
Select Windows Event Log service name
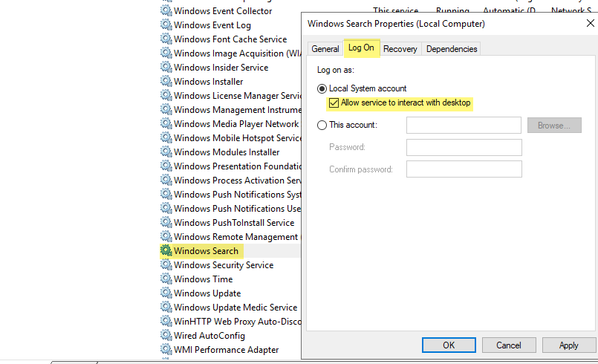(x=212, y=25)
